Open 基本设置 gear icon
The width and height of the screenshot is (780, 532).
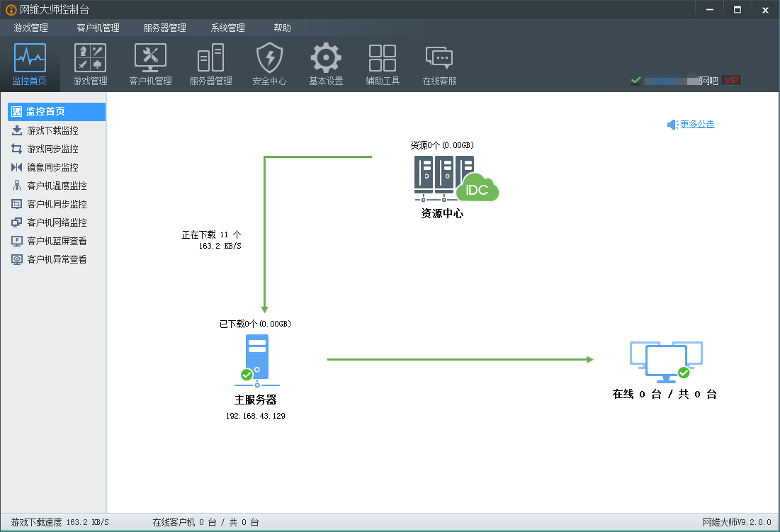(326, 64)
